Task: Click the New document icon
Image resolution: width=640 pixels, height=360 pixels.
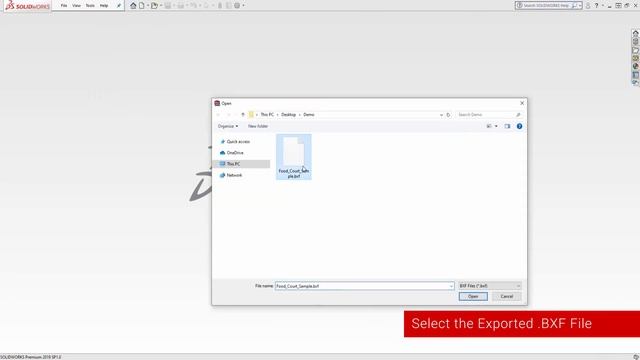Action: tap(142, 6)
